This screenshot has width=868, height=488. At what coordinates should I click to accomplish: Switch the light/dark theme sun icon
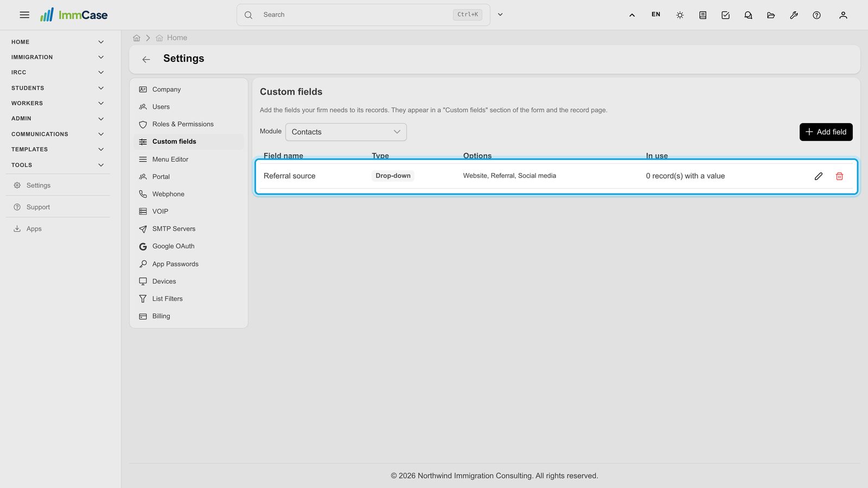coord(680,15)
